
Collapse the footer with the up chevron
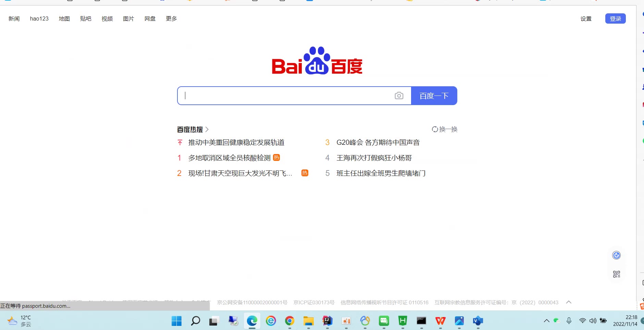pos(569,302)
